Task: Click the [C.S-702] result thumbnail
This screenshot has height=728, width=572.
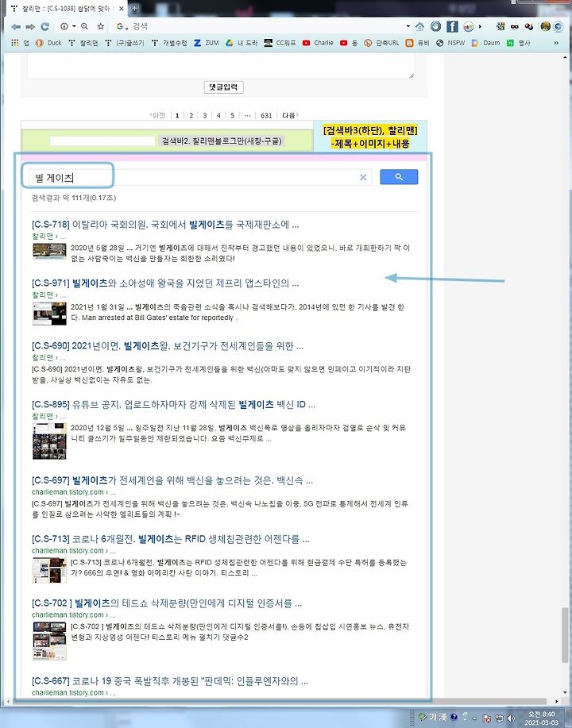Action: [49, 641]
